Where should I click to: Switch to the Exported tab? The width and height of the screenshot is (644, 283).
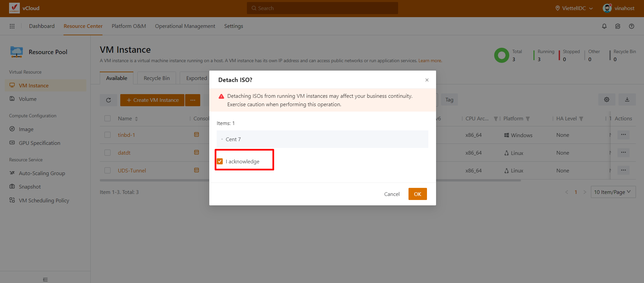197,78
